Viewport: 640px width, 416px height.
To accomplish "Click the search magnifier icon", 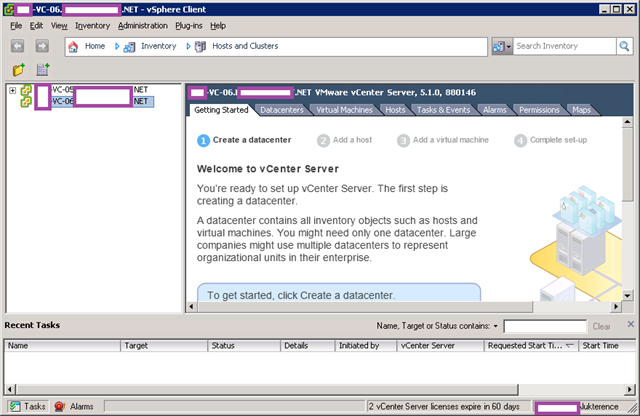I will [x=624, y=46].
